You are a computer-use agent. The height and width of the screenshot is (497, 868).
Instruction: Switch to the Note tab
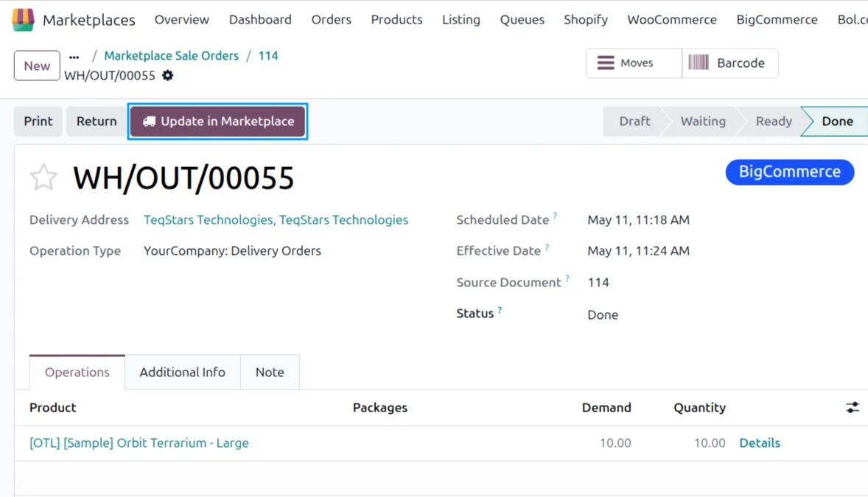click(270, 373)
